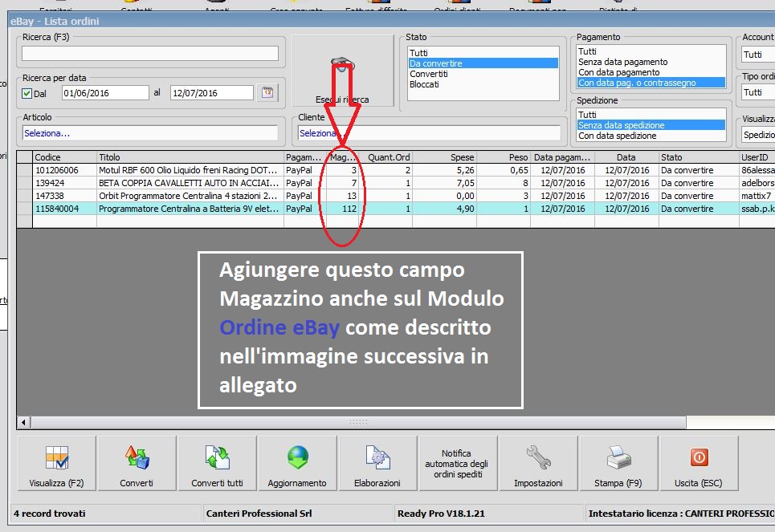Open the Visualizza Spedizione dropdown

pyautogui.click(x=757, y=135)
